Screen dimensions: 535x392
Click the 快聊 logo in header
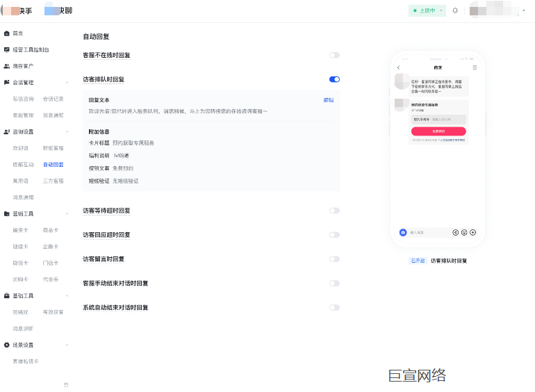(58, 10)
